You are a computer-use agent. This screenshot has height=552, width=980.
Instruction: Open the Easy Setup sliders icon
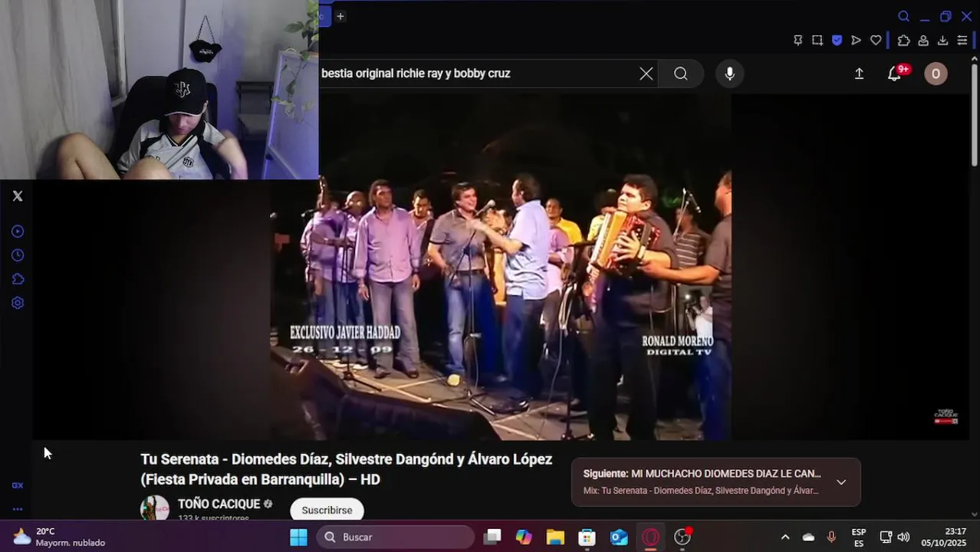(962, 41)
